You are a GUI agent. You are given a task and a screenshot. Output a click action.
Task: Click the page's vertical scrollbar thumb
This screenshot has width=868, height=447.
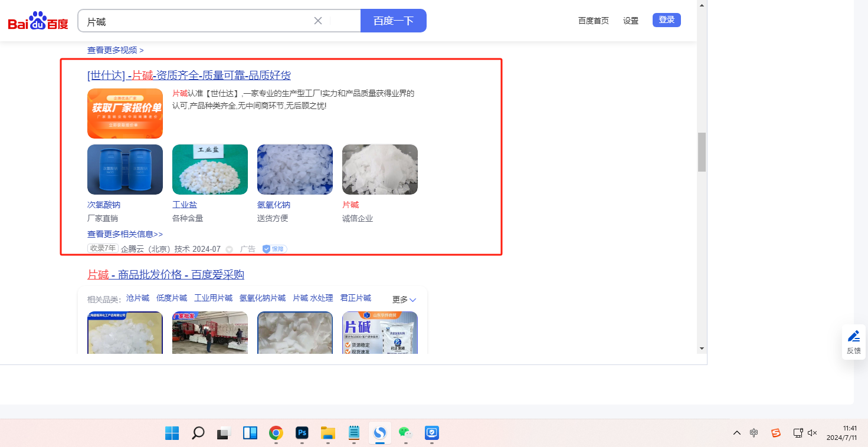pyautogui.click(x=702, y=152)
